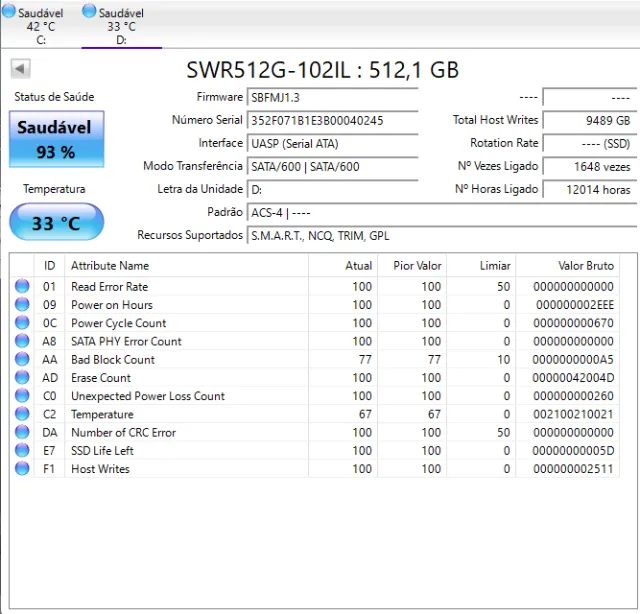
Task: Click the transfer mode field SATA/600 | SATA/600
Action: (333, 167)
